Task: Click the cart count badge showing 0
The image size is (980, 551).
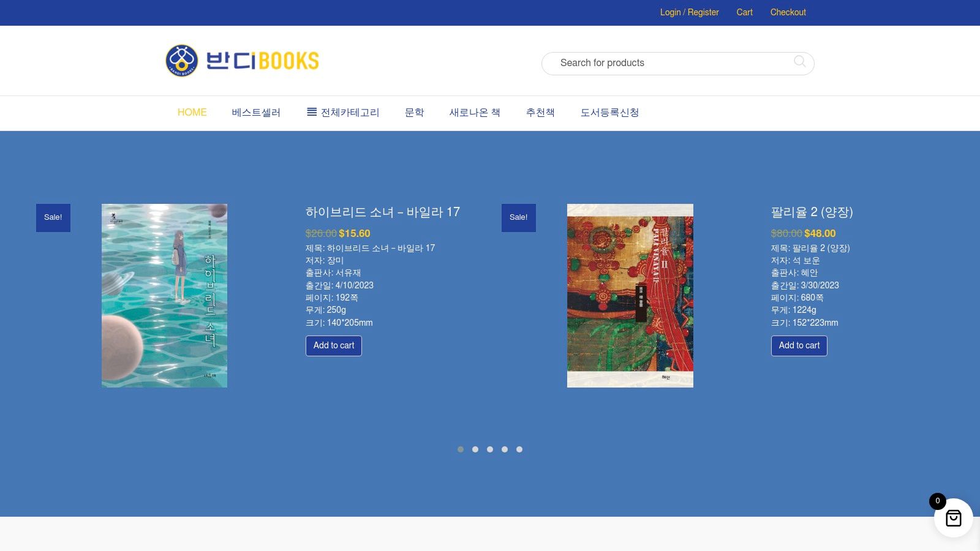Action: [x=938, y=501]
